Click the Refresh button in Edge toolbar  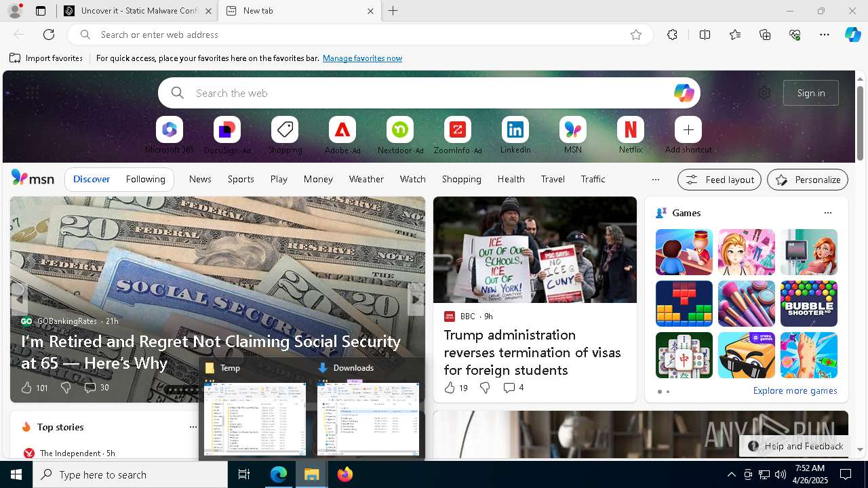coord(49,35)
